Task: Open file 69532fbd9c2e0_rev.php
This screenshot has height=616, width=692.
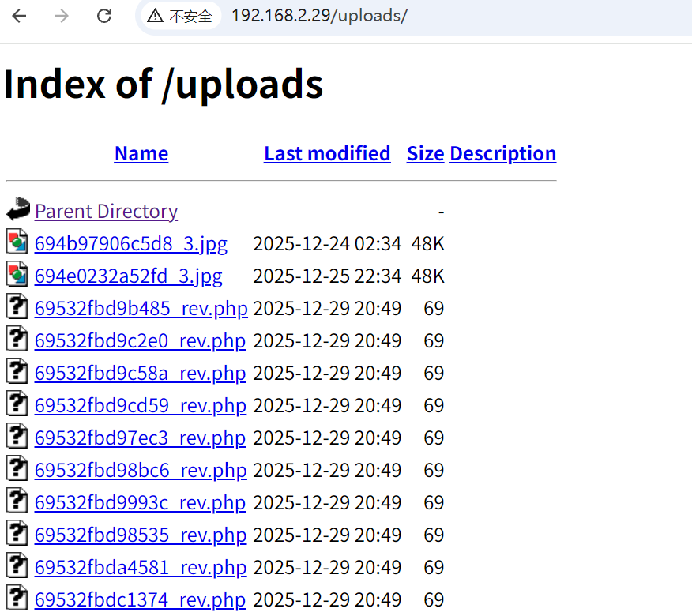Action: tap(140, 341)
